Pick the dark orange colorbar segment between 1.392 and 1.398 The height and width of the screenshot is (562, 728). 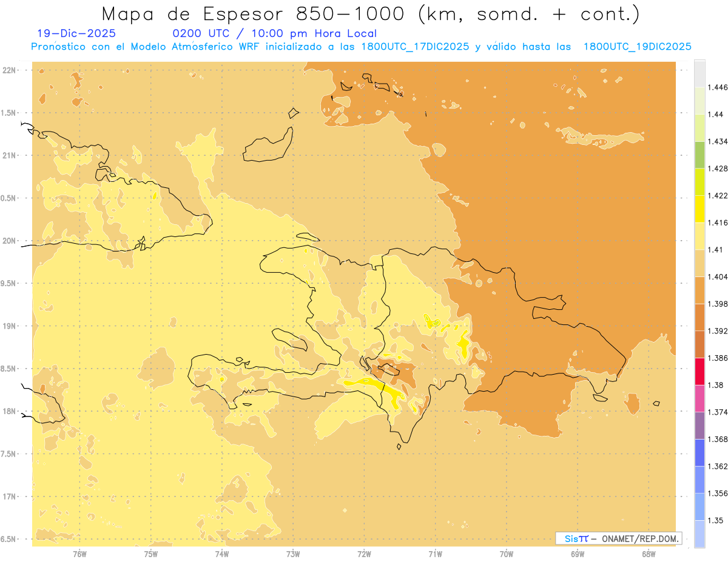(699, 317)
